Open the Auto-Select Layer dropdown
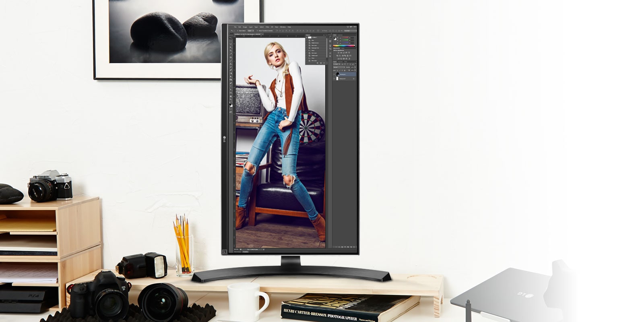644x322 pixels. tap(250, 31)
